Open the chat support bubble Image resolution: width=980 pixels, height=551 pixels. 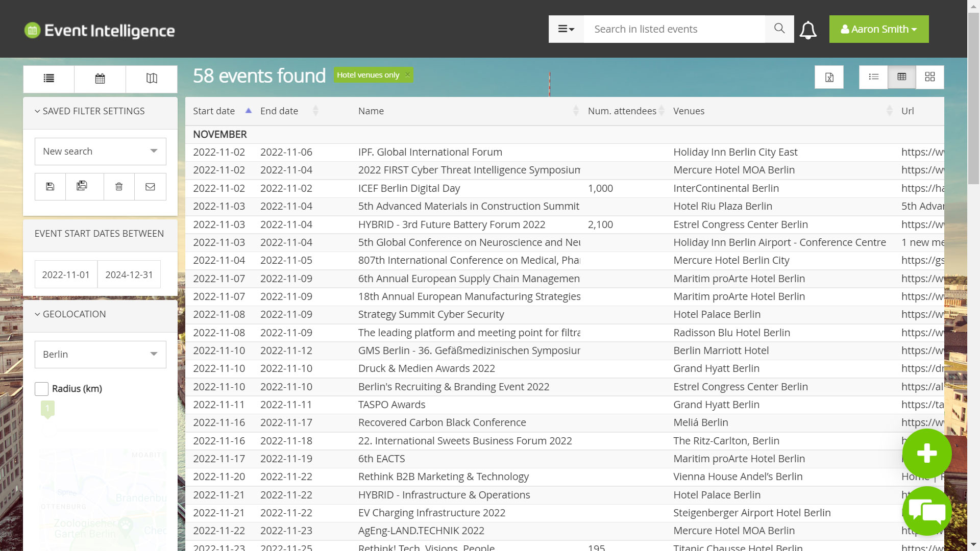pos(927,511)
